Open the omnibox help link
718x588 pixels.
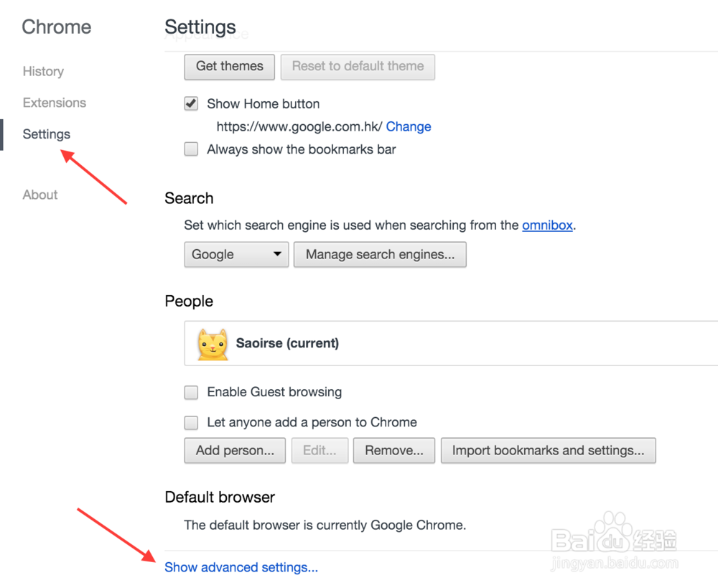[x=547, y=225]
